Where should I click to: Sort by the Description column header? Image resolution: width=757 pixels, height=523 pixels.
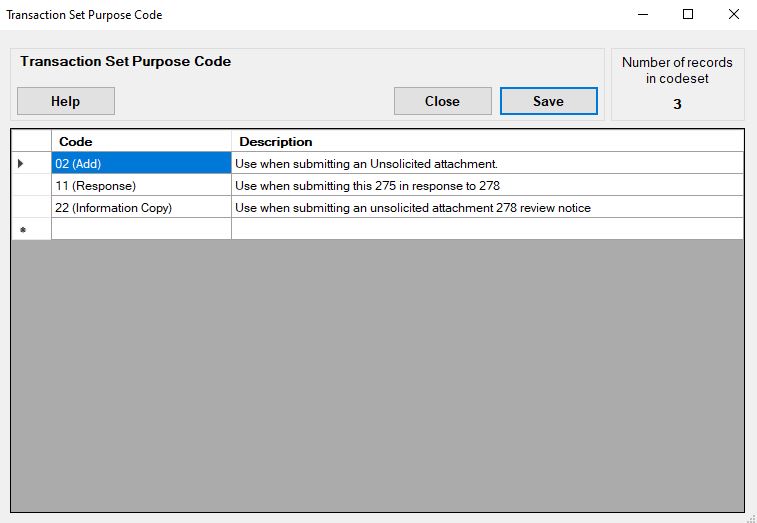click(x=487, y=141)
